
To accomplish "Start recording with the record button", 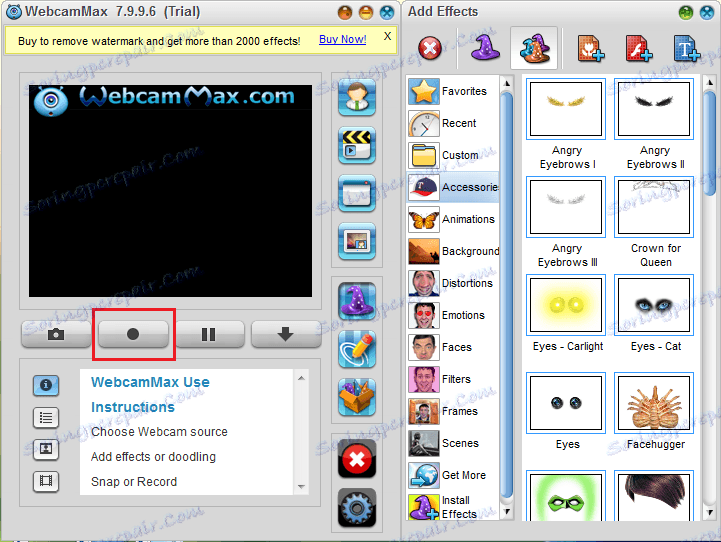I will coord(133,334).
